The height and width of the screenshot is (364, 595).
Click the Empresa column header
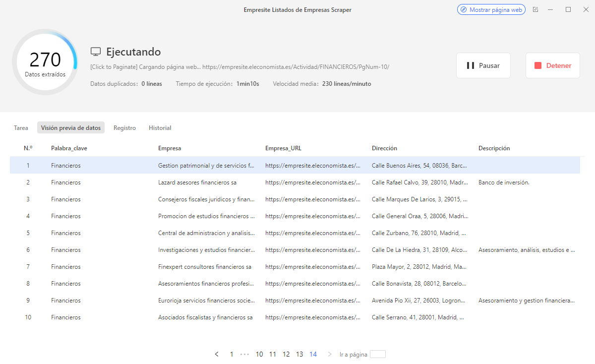pyautogui.click(x=170, y=148)
